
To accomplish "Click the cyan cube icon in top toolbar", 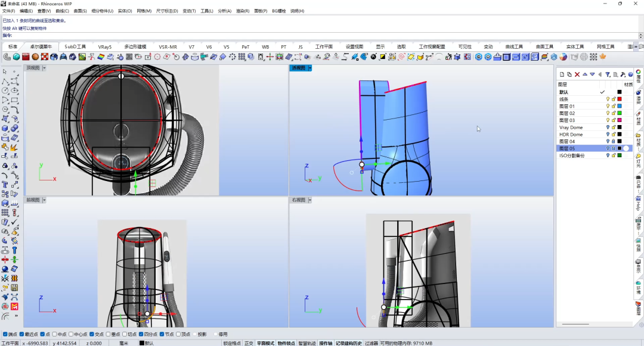I will (17, 57).
